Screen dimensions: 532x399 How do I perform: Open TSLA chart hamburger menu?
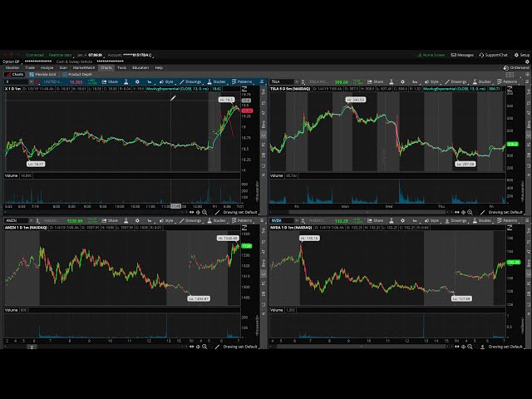coord(527,81)
